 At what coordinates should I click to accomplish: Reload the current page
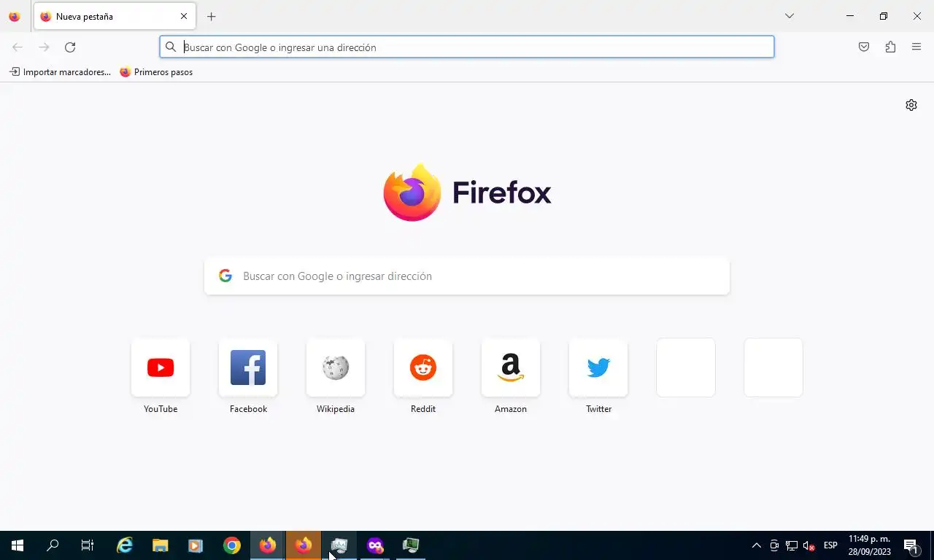tap(70, 47)
